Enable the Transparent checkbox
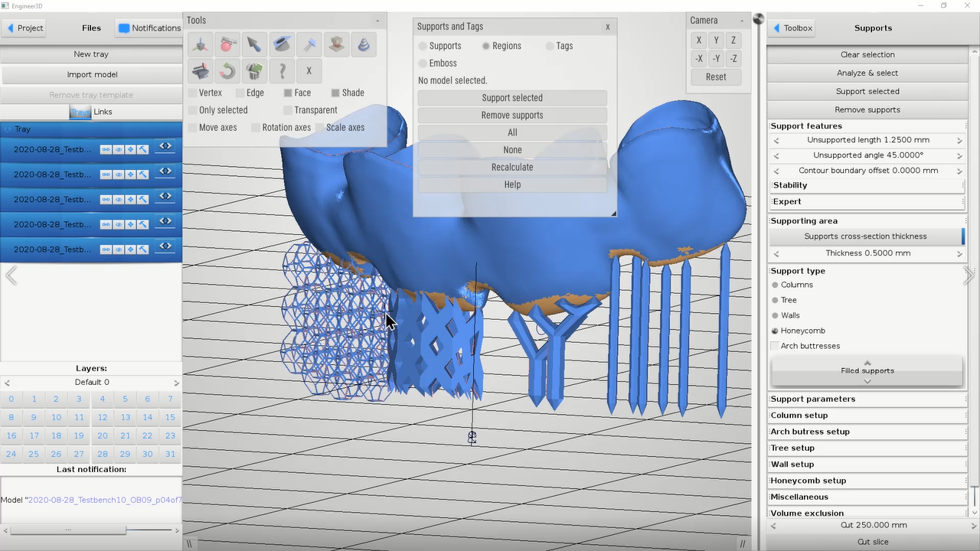Image resolution: width=980 pixels, height=551 pixels. (289, 110)
